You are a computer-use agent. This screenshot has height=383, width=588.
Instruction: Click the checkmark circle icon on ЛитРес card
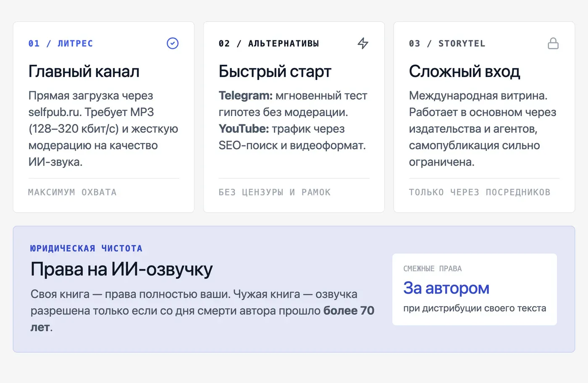(173, 43)
